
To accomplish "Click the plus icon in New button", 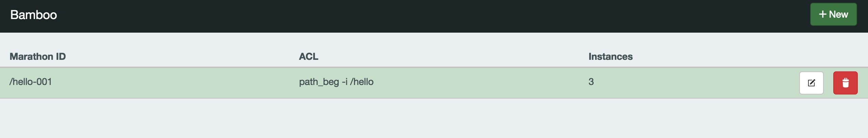I will (822, 14).
